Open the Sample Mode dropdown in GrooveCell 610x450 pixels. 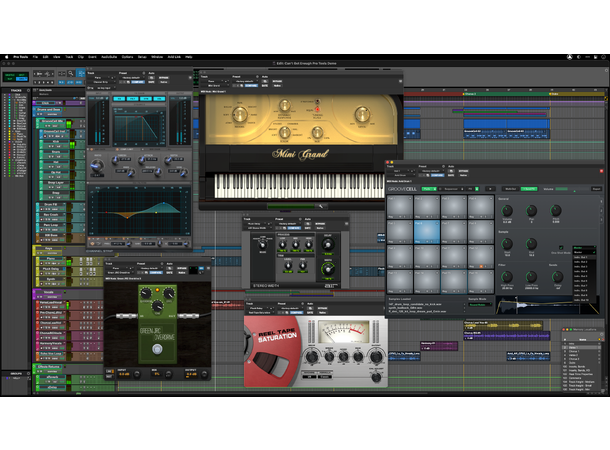(x=479, y=305)
